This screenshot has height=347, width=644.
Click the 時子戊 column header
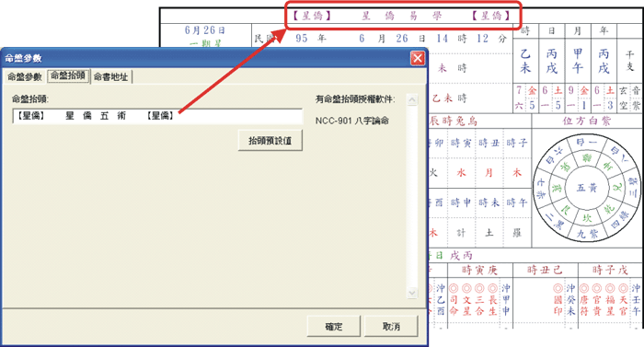pyautogui.click(x=610, y=270)
